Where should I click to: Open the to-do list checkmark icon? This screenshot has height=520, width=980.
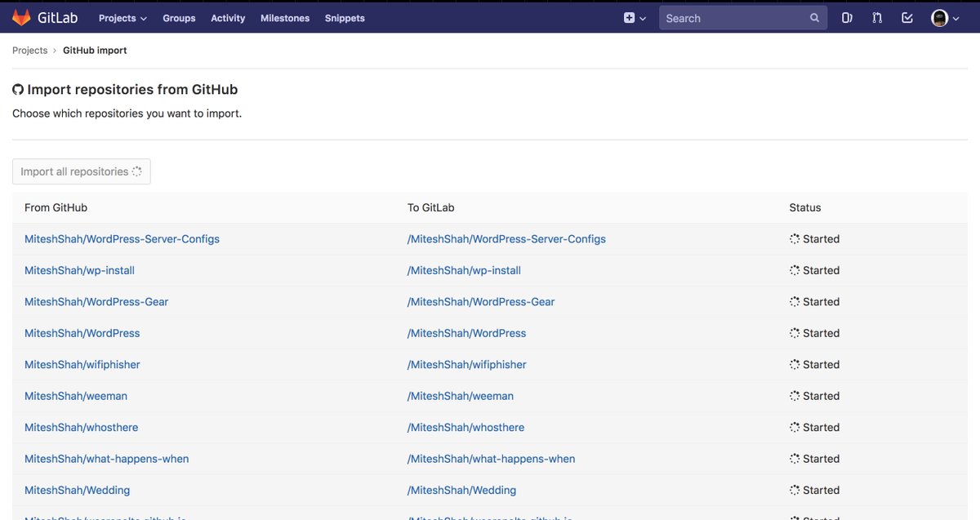(907, 18)
